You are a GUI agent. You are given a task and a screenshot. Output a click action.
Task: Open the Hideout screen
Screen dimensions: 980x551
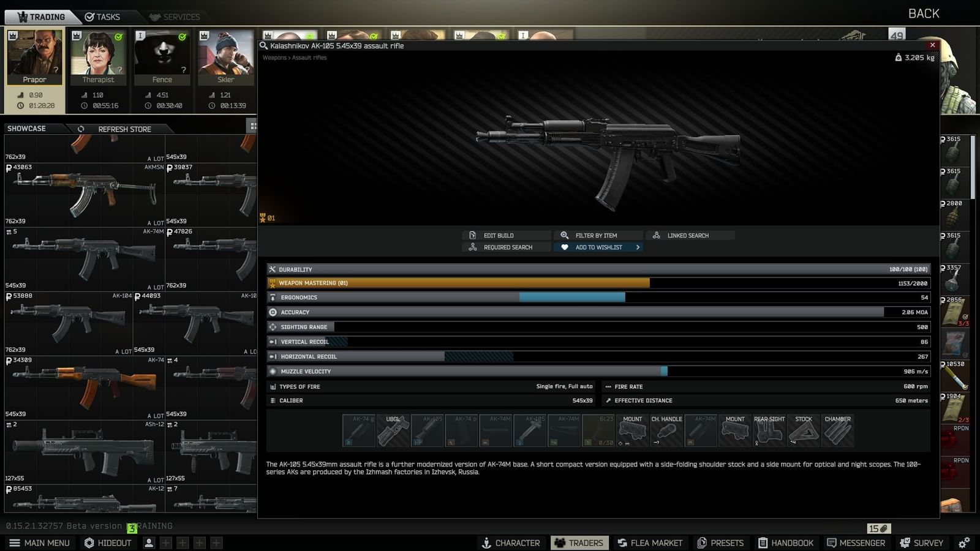(x=108, y=542)
